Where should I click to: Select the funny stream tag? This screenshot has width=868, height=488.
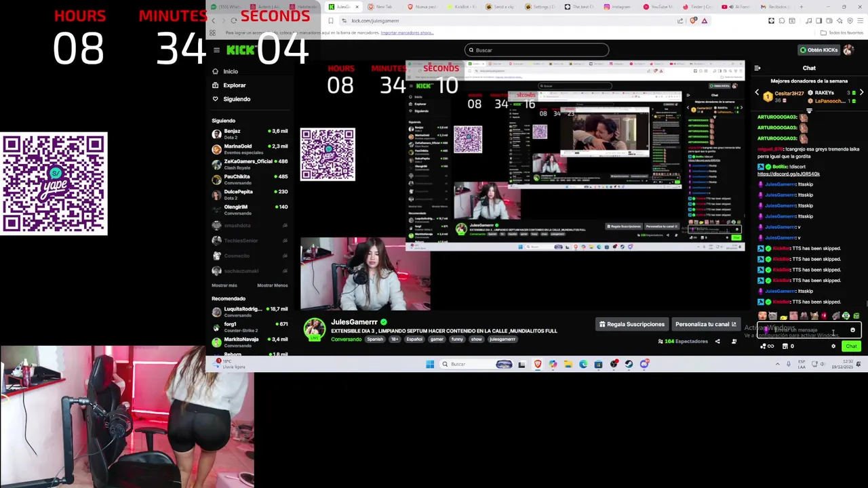tap(457, 339)
